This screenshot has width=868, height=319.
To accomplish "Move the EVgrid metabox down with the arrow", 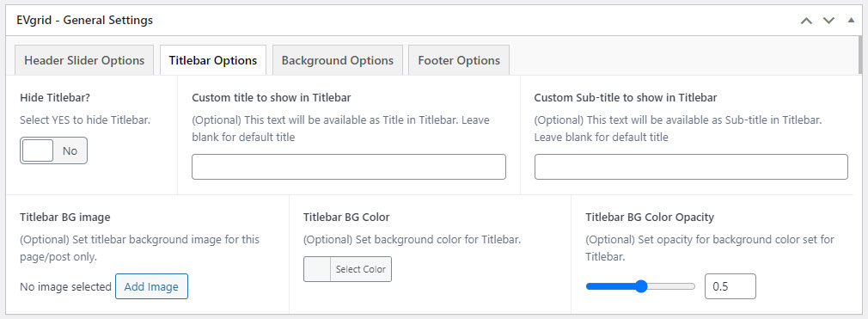I will click(828, 21).
